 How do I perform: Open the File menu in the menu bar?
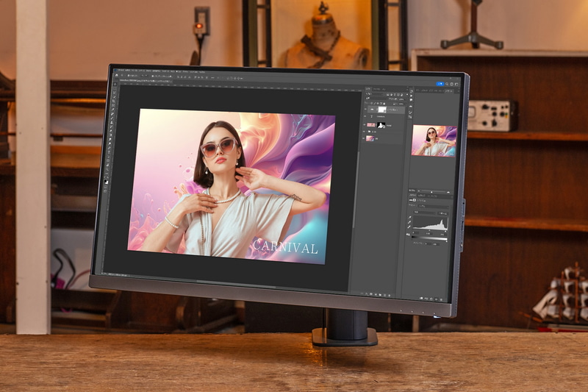121,70
